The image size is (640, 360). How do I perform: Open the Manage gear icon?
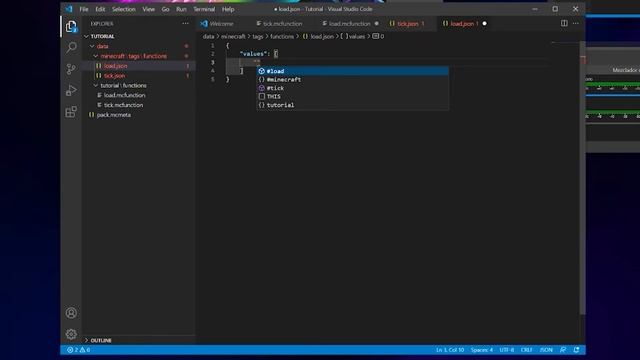71,334
